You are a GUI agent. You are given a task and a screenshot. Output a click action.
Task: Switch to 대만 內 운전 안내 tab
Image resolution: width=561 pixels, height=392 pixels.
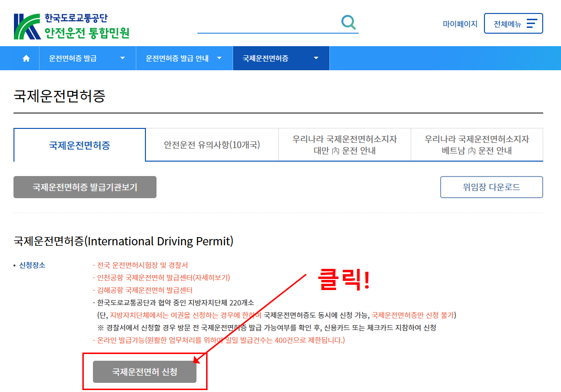344,145
